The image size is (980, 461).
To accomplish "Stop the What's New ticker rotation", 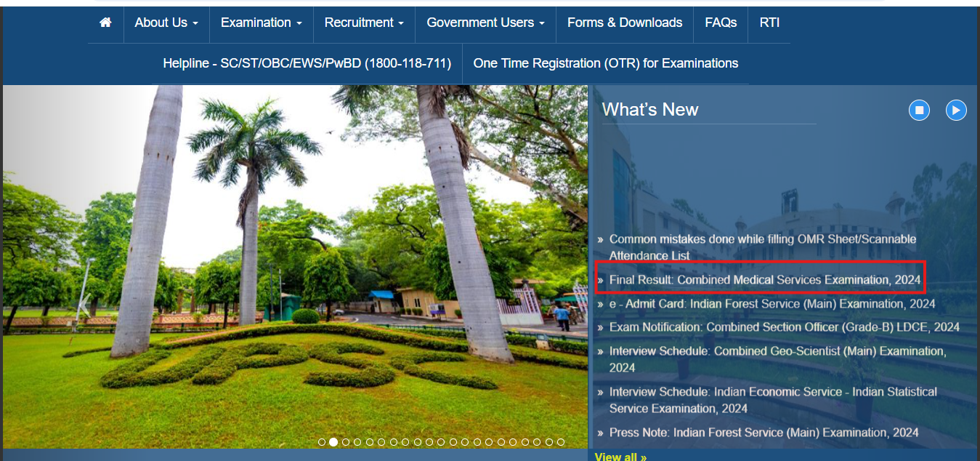I will [x=919, y=110].
